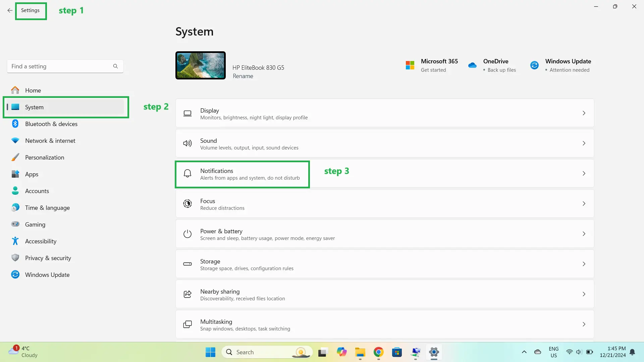The height and width of the screenshot is (362, 644).
Task: Select Network & internet in the sidebar
Action: tap(50, 141)
